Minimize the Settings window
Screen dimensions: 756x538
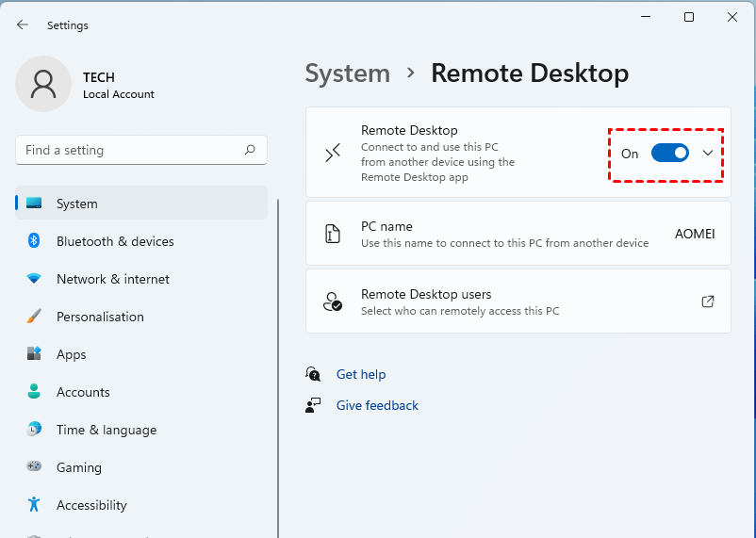pos(646,17)
